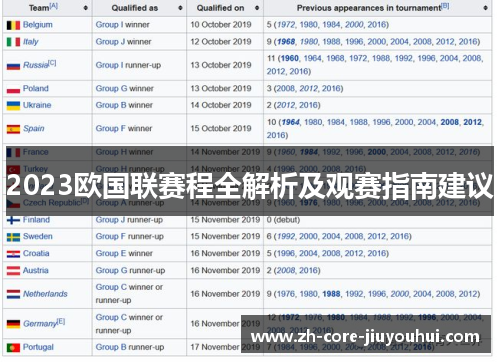Open the Belgium team link

point(38,25)
